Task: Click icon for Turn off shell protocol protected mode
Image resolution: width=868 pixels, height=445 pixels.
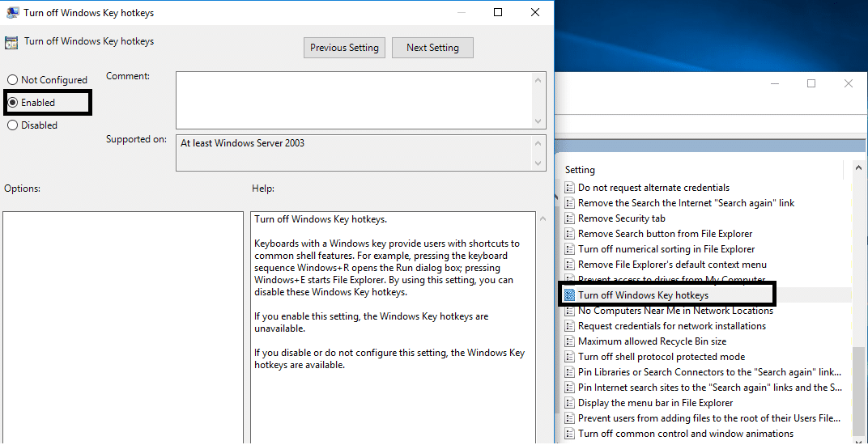Action: tap(570, 357)
